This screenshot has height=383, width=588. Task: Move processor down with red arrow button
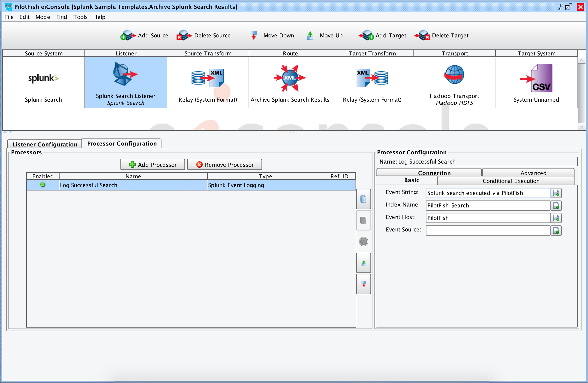[363, 284]
